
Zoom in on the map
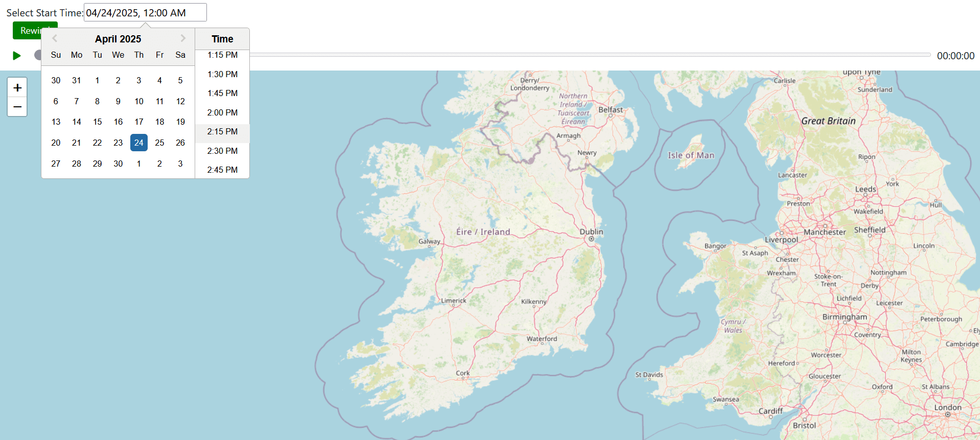[17, 87]
